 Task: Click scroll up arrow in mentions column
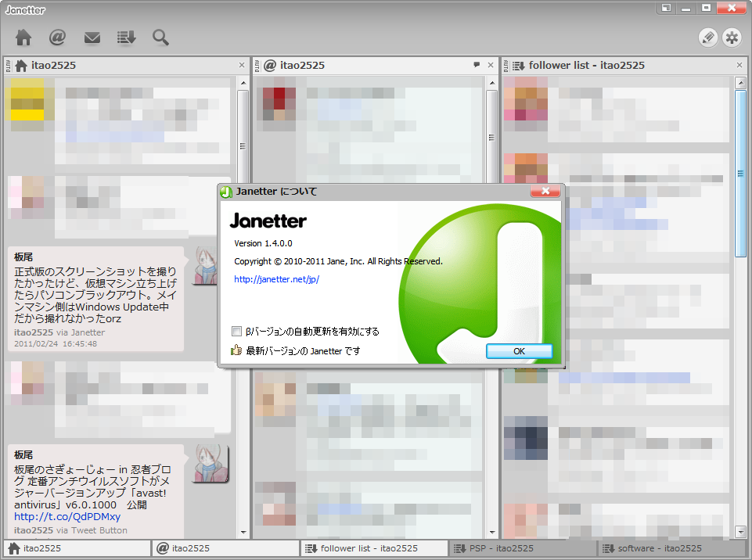492,83
